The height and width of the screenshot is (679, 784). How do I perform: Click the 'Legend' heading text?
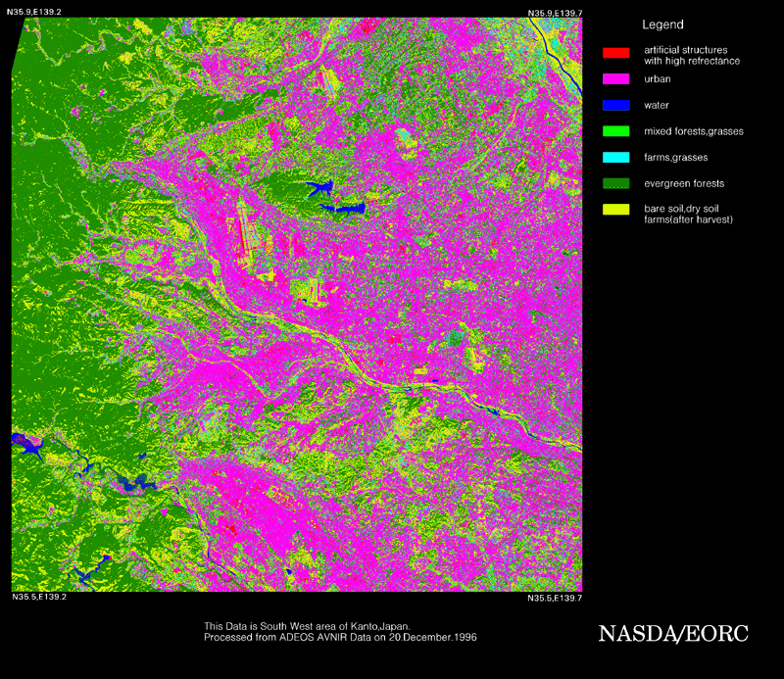click(x=662, y=24)
